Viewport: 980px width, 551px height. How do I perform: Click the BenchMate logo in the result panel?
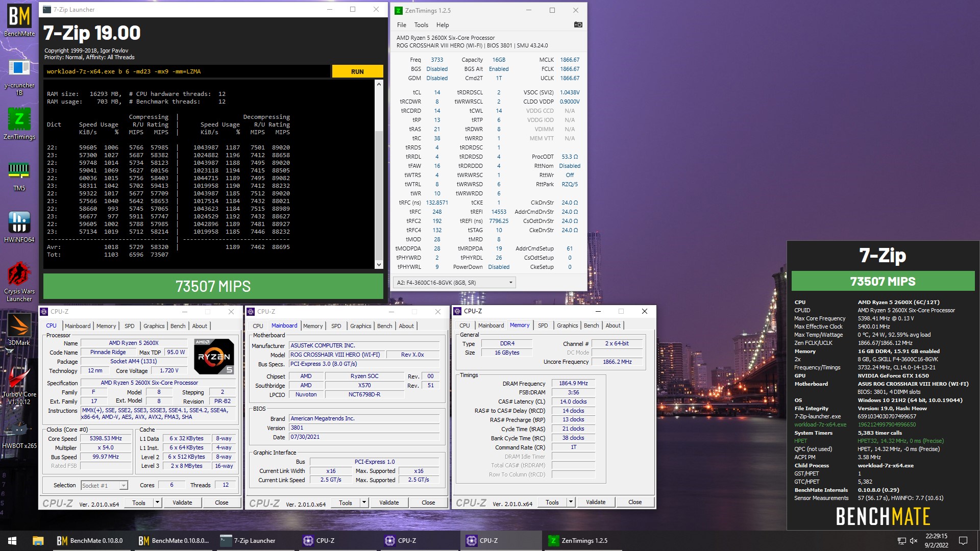coord(883,516)
